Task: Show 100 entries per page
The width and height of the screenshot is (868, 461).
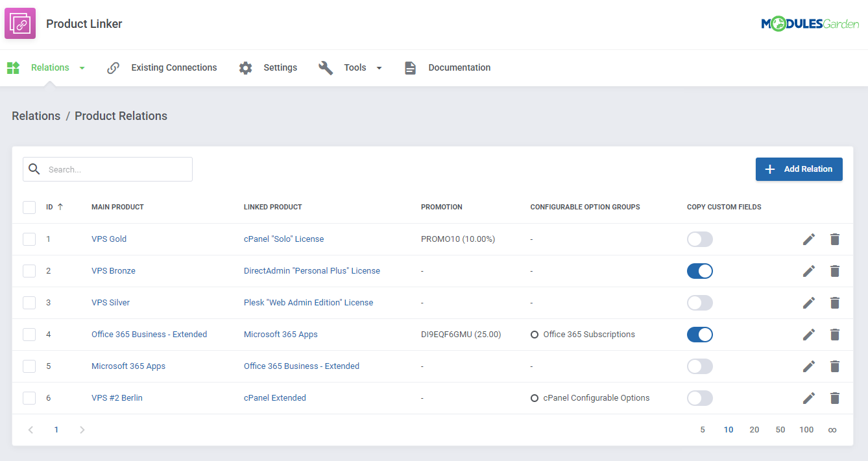Action: pos(806,430)
